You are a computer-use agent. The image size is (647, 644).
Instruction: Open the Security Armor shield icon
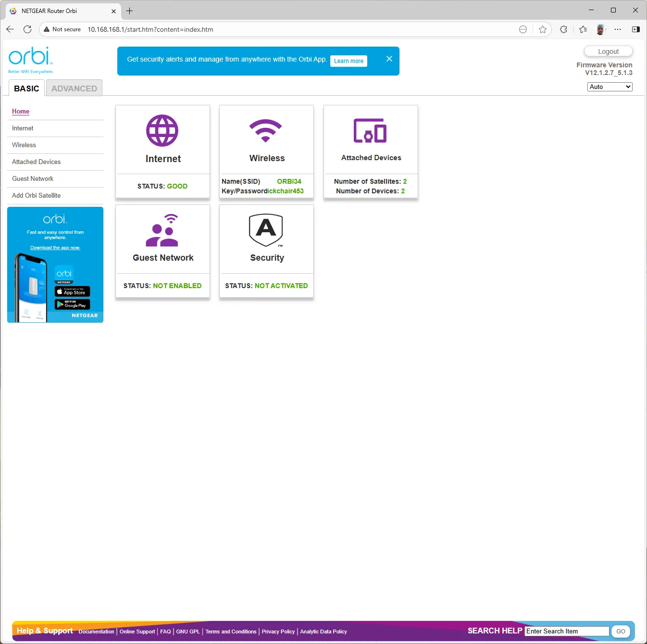pos(266,230)
